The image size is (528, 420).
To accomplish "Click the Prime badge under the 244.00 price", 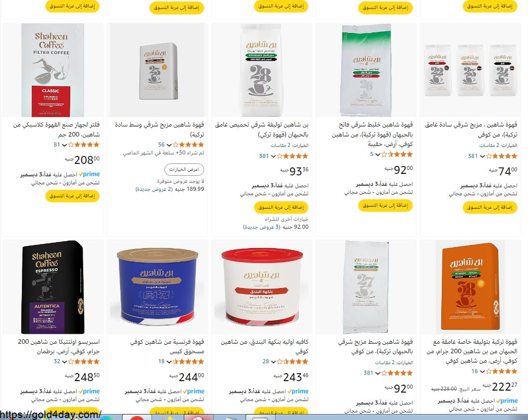I will (x=194, y=392).
